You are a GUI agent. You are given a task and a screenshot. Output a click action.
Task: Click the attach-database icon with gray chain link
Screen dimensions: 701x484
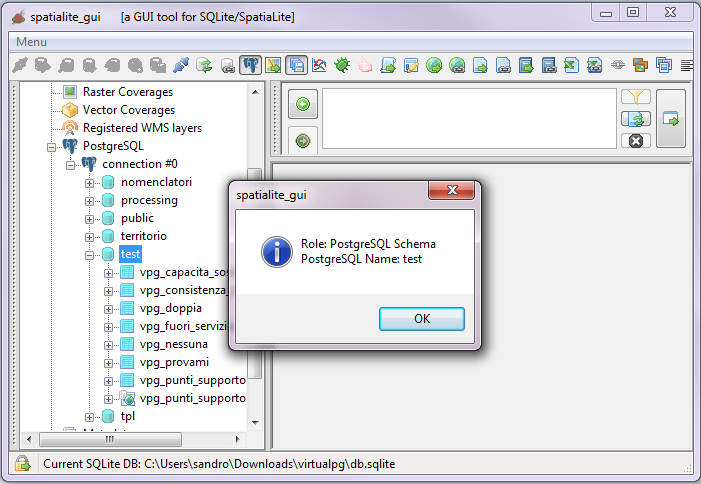[227, 65]
